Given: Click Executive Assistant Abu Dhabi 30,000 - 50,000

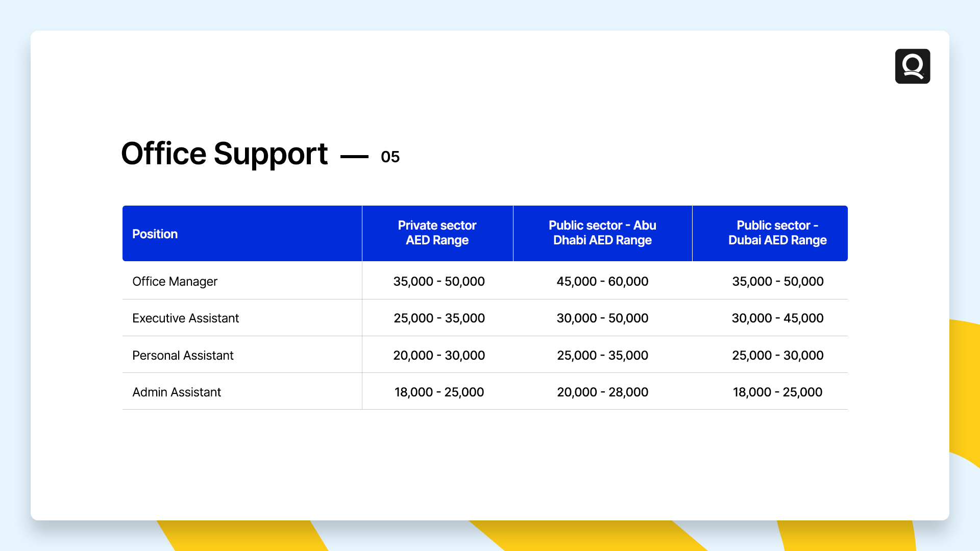Looking at the screenshot, I should (x=602, y=318).
